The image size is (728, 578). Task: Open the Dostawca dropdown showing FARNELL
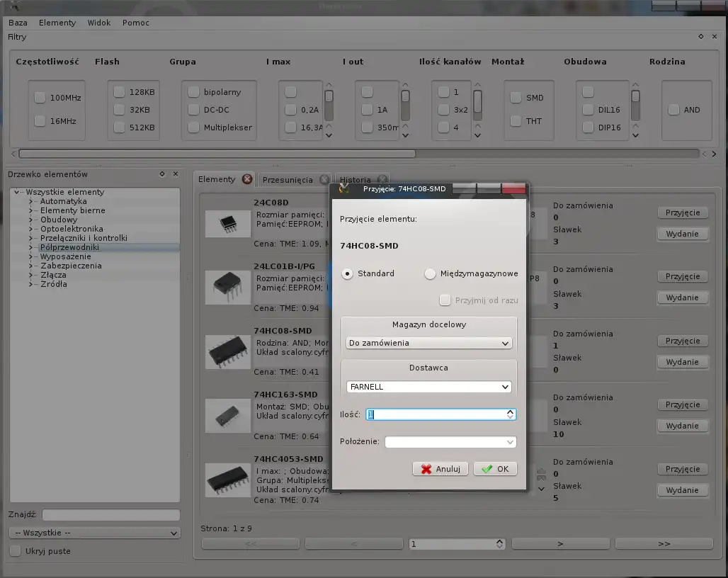(x=428, y=387)
